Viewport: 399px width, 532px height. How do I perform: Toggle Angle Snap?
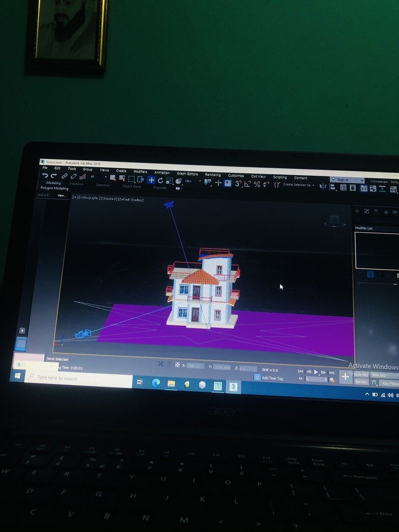pos(247,184)
